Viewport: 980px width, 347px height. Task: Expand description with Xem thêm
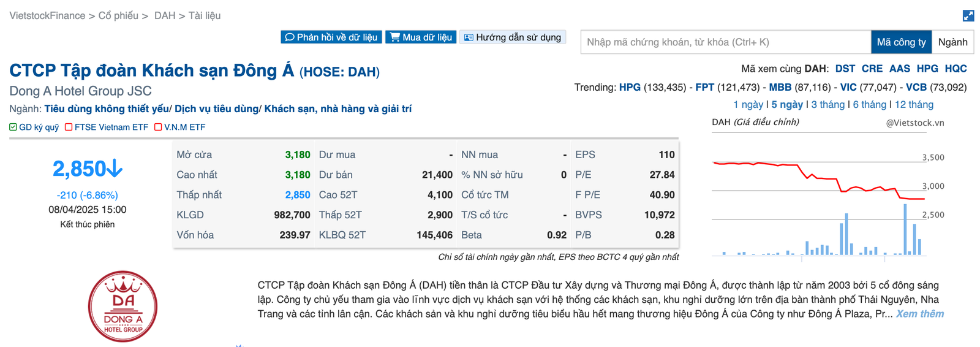pos(919,314)
